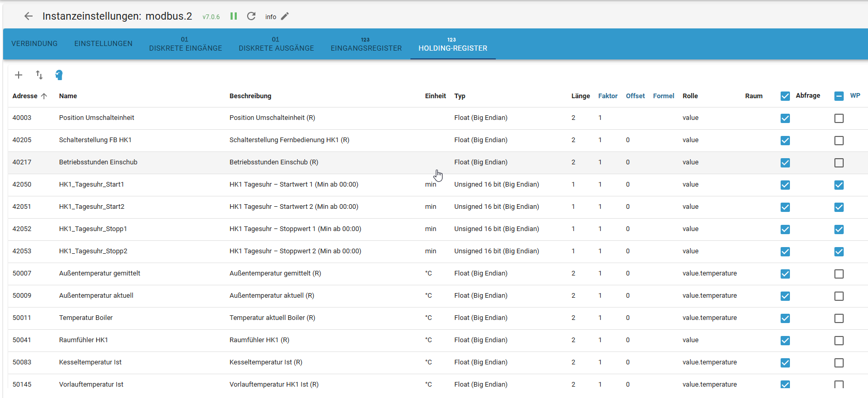This screenshot has height=398, width=868.
Task: Disable WP checkbox for HK1_Tagesuhr_Start1
Action: coord(839,185)
